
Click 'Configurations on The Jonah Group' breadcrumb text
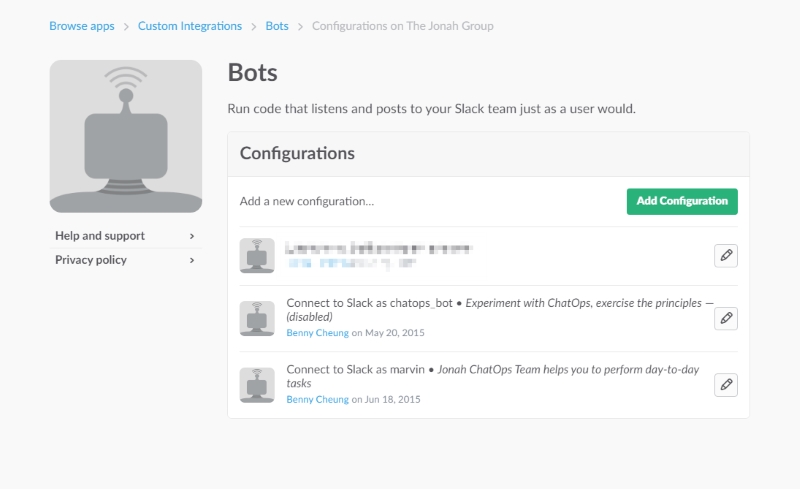coord(403,26)
